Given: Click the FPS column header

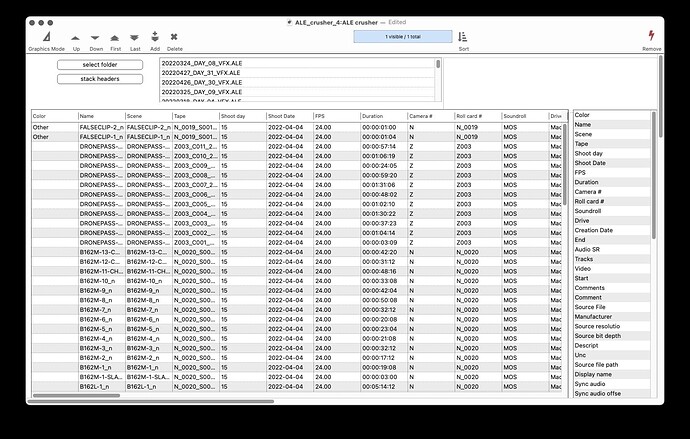Looking at the screenshot, I should [x=338, y=116].
